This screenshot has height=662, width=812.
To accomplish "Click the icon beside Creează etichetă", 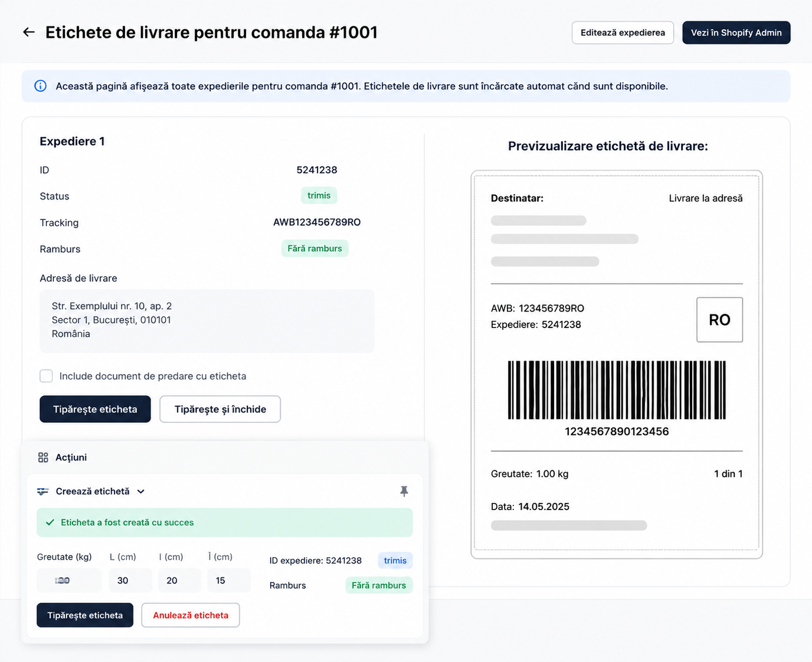I will (x=43, y=491).
